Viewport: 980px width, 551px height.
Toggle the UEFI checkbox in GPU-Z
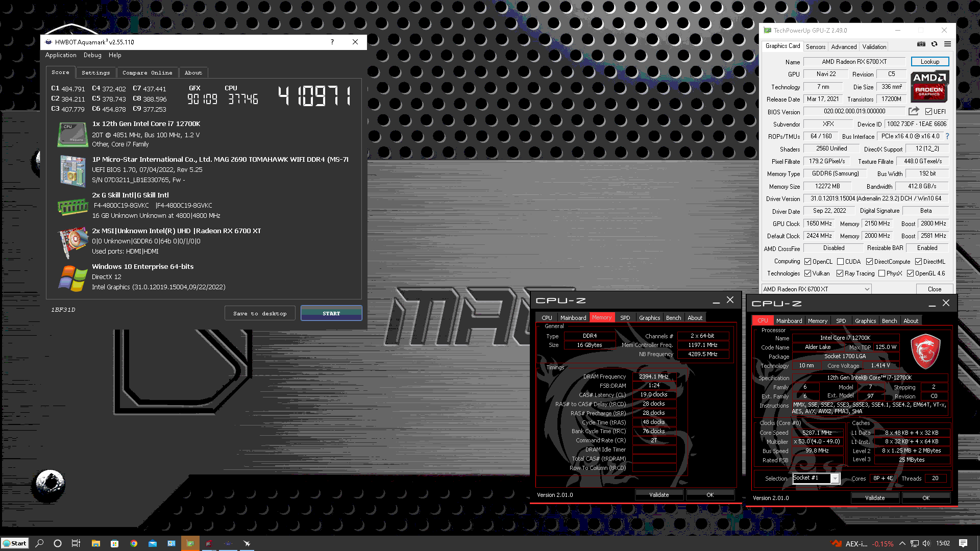[x=928, y=112]
